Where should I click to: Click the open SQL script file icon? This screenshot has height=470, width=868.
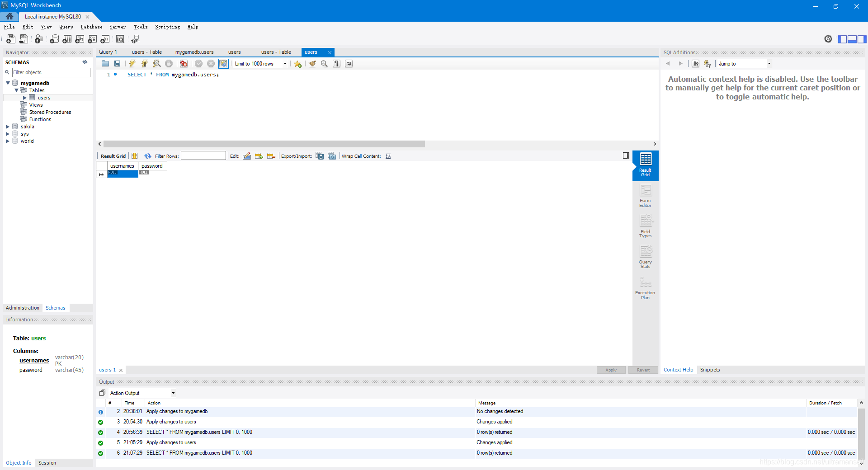24,39
